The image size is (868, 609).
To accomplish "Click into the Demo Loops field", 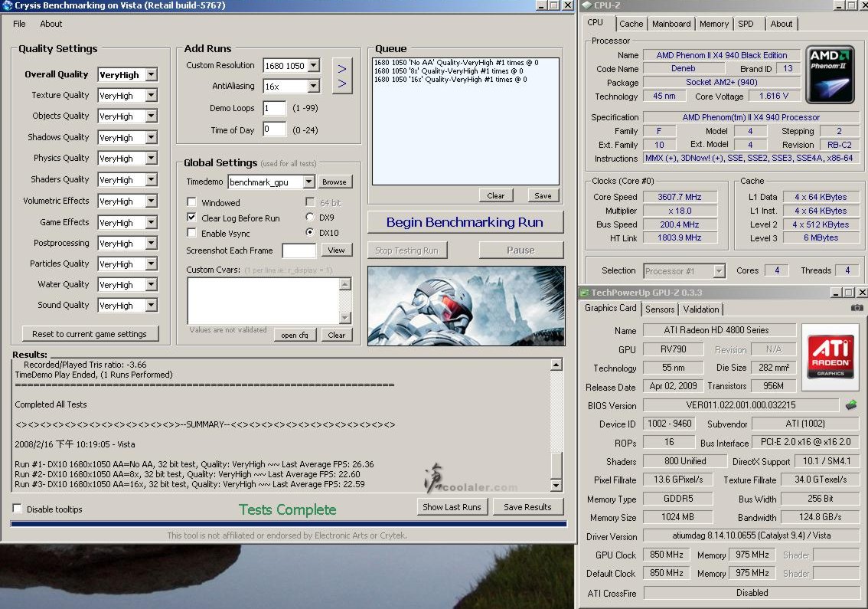I will pos(275,108).
